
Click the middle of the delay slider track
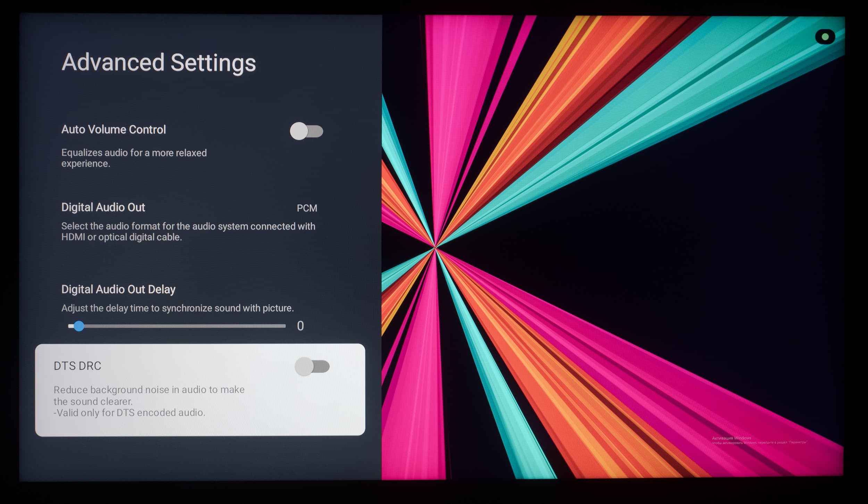point(177,326)
